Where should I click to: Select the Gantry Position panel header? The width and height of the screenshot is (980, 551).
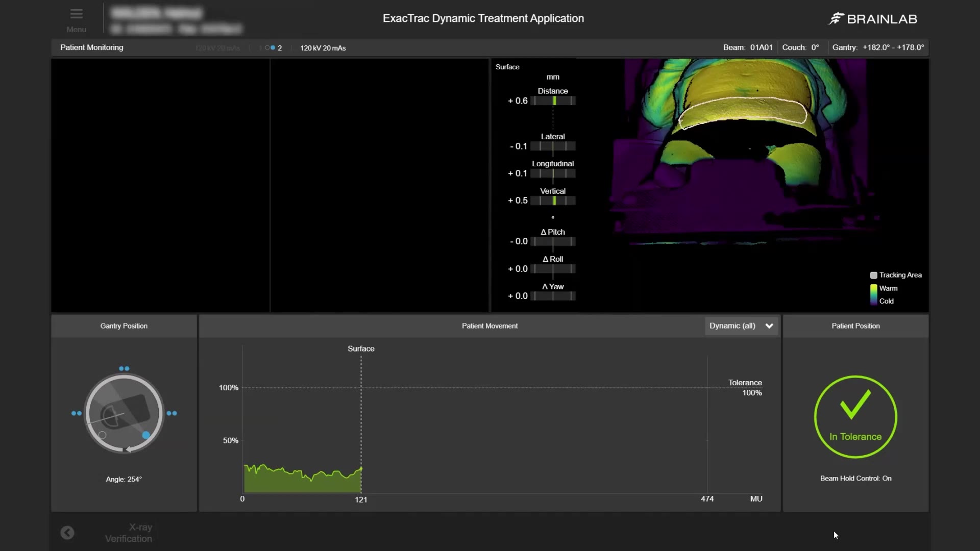point(124,326)
